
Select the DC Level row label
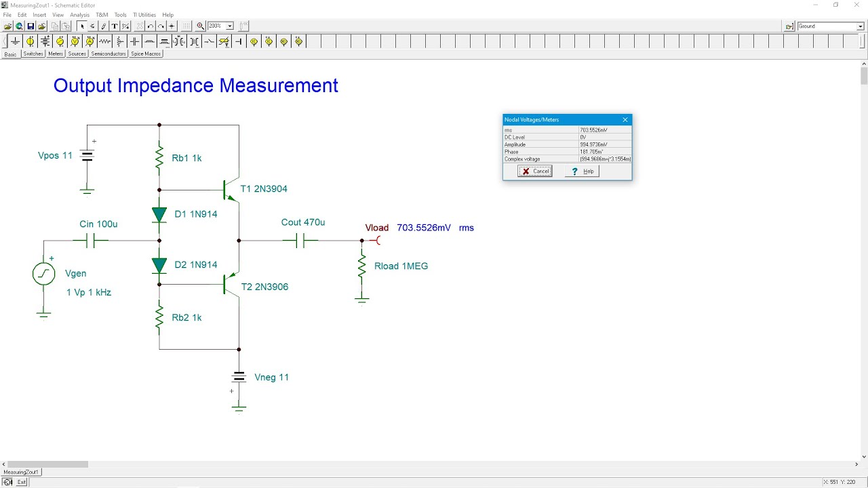coord(540,138)
